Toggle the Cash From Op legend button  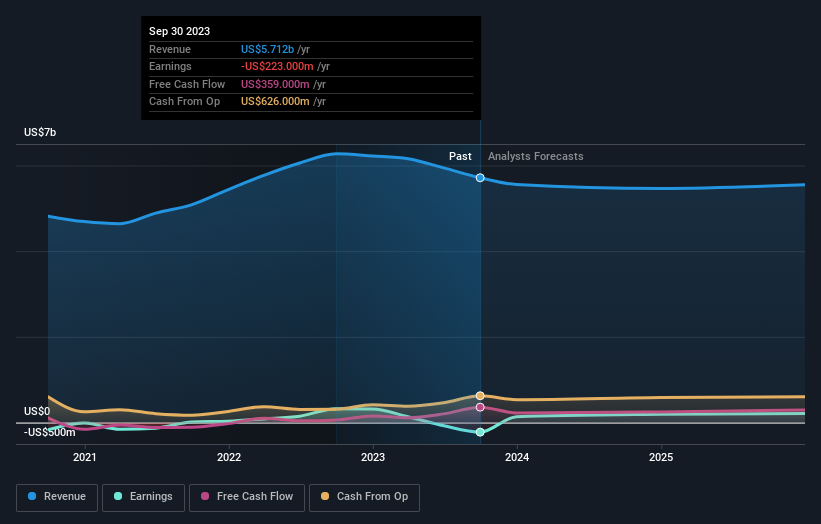tap(364, 497)
